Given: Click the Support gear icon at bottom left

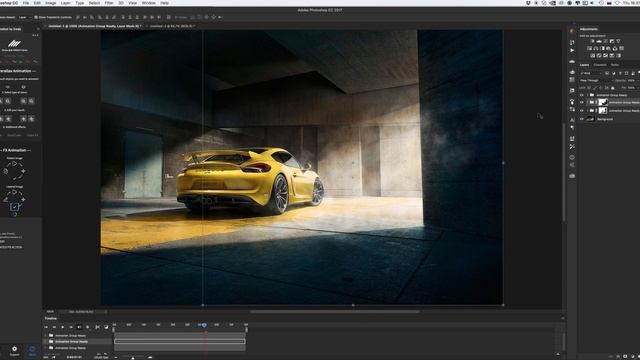Looking at the screenshot, I should tap(14, 349).
